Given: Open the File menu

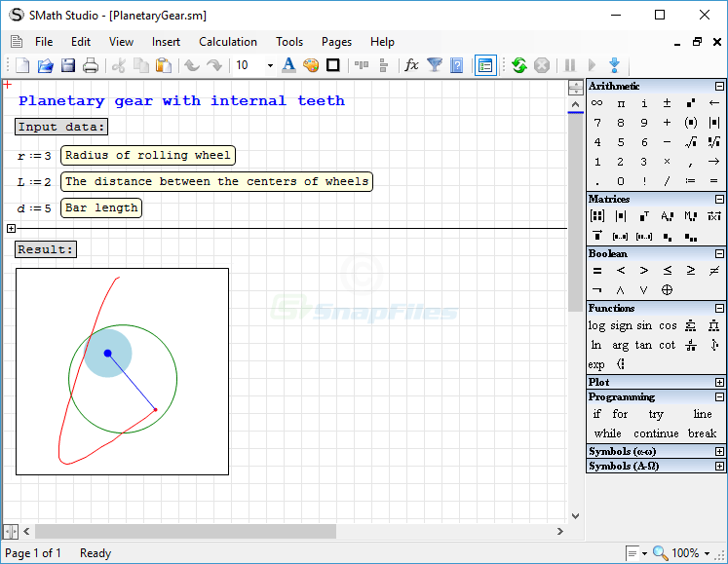Looking at the screenshot, I should coord(44,42).
